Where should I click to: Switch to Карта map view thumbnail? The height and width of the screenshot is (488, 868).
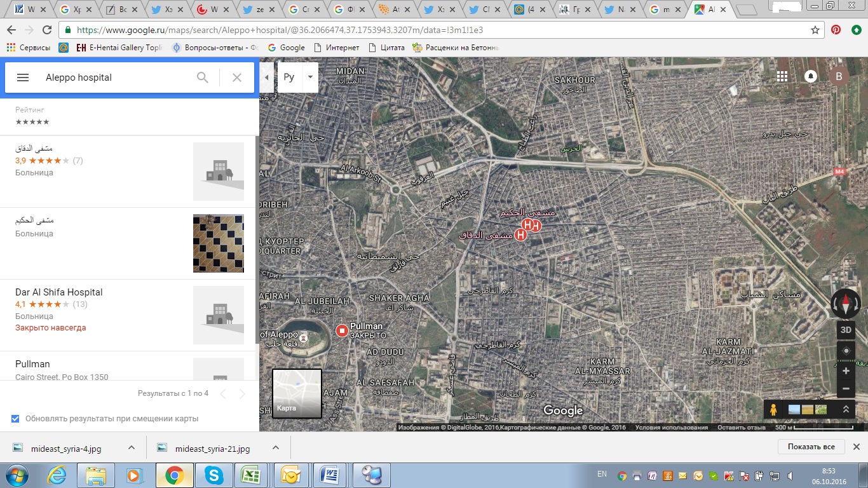[297, 393]
